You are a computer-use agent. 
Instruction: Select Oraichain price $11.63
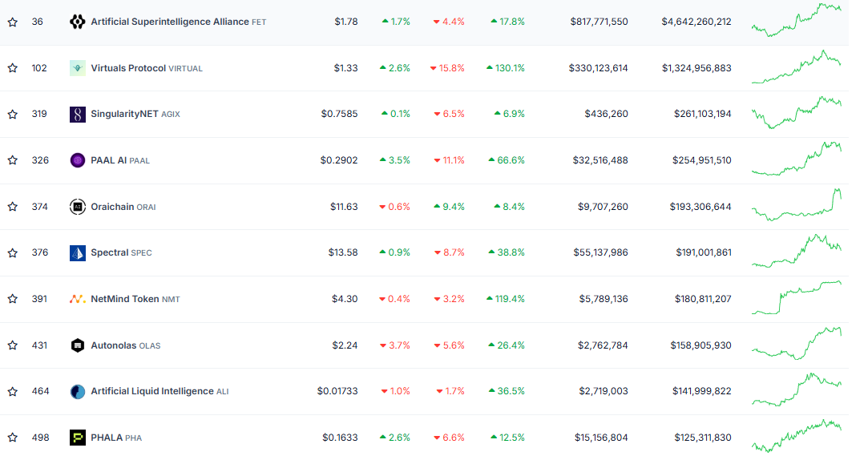(344, 207)
